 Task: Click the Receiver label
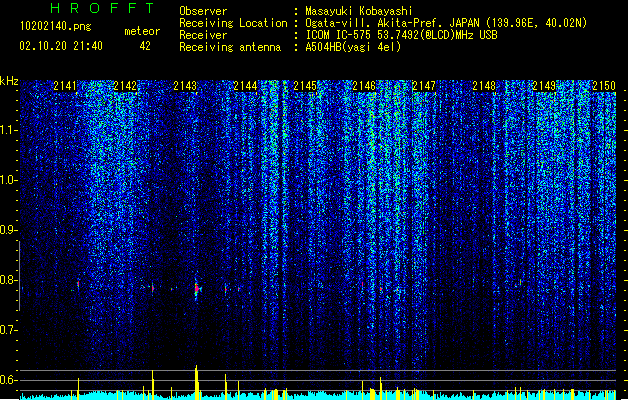203,35
